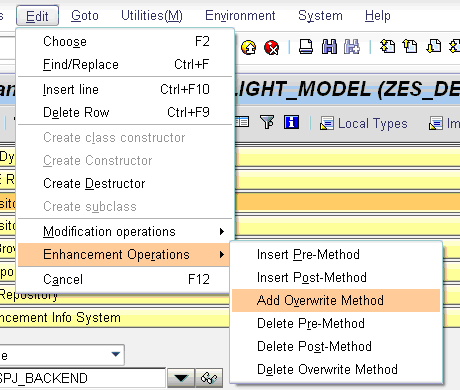Click the First Page icon
This screenshot has height=390, width=460.
click(387, 46)
